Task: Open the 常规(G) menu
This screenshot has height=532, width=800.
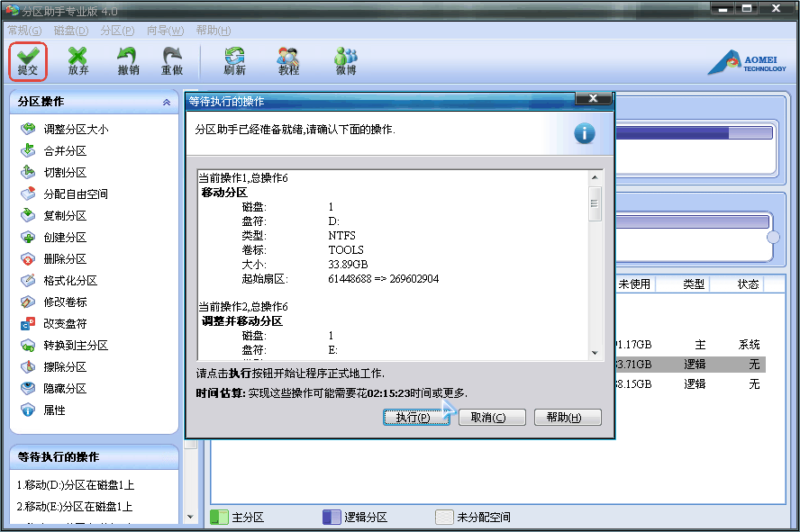Action: coord(24,31)
